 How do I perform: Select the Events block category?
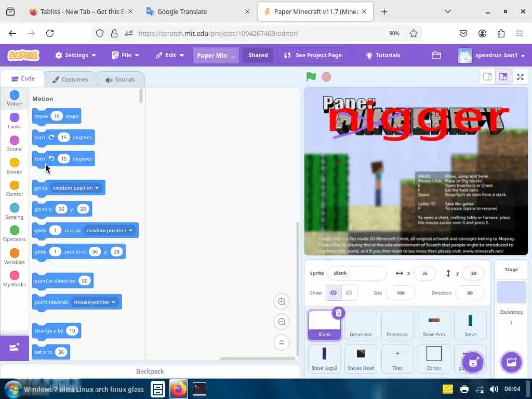pos(14,166)
